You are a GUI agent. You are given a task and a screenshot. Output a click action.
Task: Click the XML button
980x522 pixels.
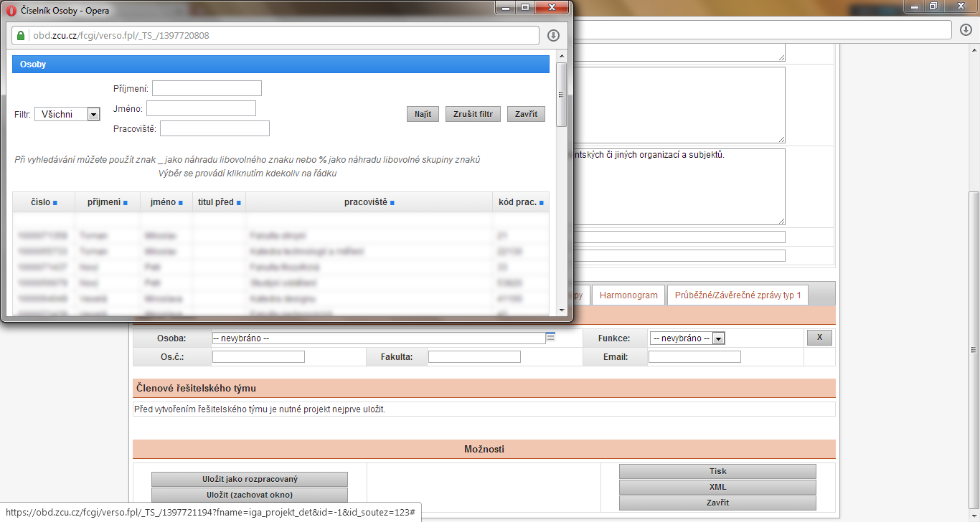[x=717, y=487]
